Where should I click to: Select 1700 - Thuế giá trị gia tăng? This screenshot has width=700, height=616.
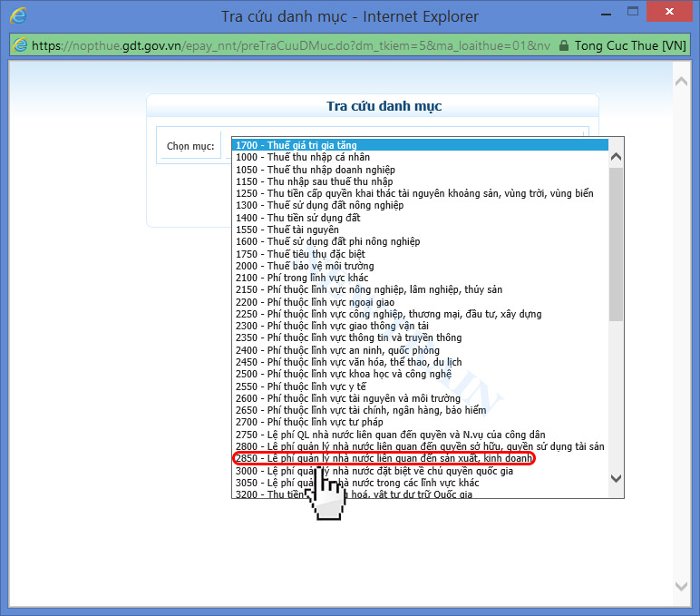pyautogui.click(x=422, y=145)
